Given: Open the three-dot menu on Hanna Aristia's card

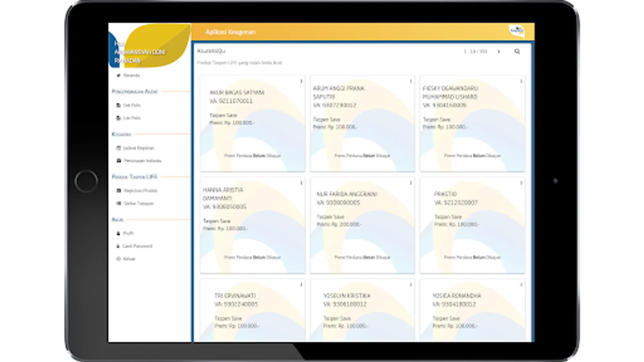Looking at the screenshot, I should tap(301, 183).
